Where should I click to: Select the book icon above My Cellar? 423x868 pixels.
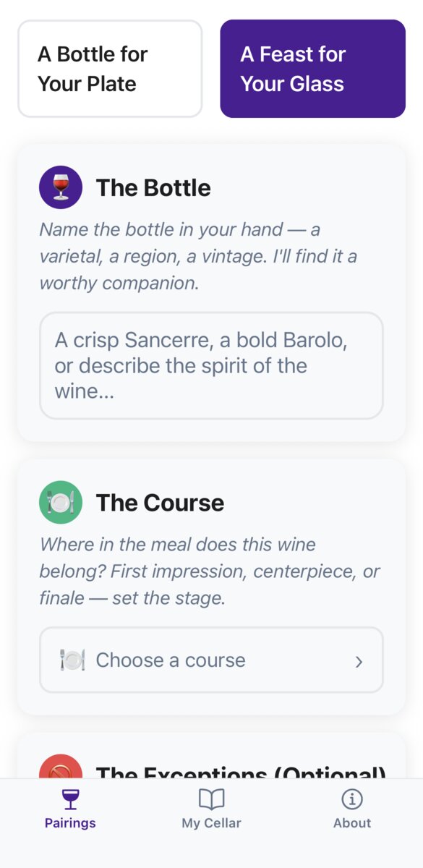pos(211,799)
